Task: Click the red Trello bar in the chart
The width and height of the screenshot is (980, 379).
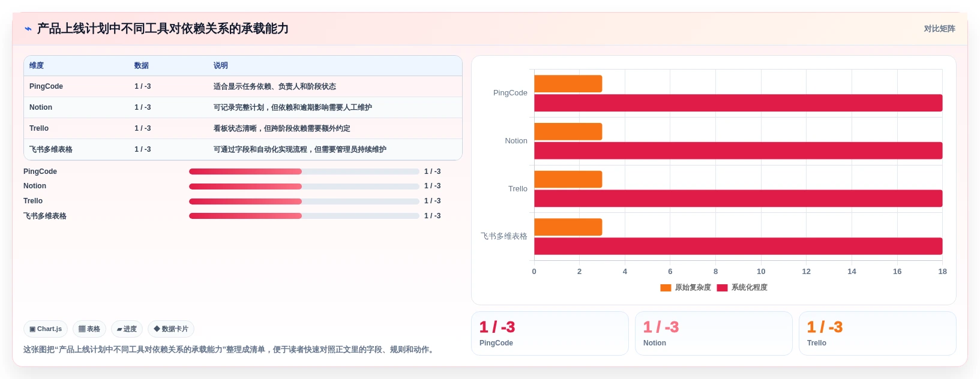Action: click(x=738, y=198)
